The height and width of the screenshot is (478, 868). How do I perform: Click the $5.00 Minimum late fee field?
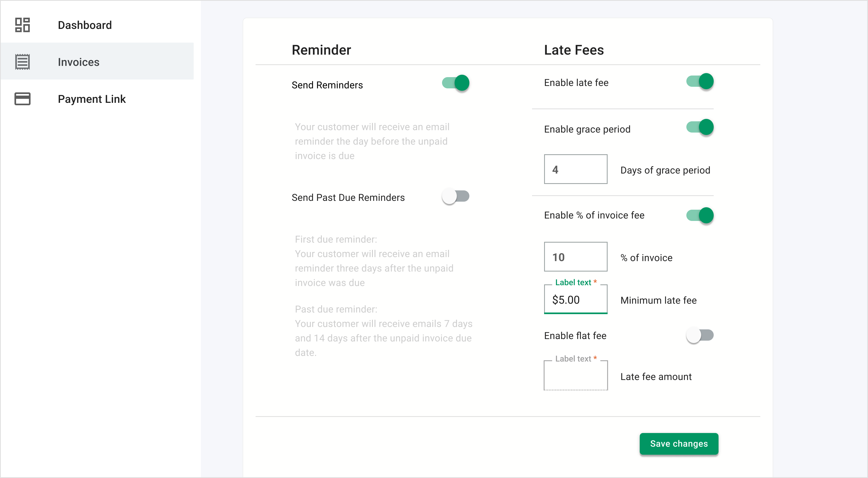[x=575, y=300]
